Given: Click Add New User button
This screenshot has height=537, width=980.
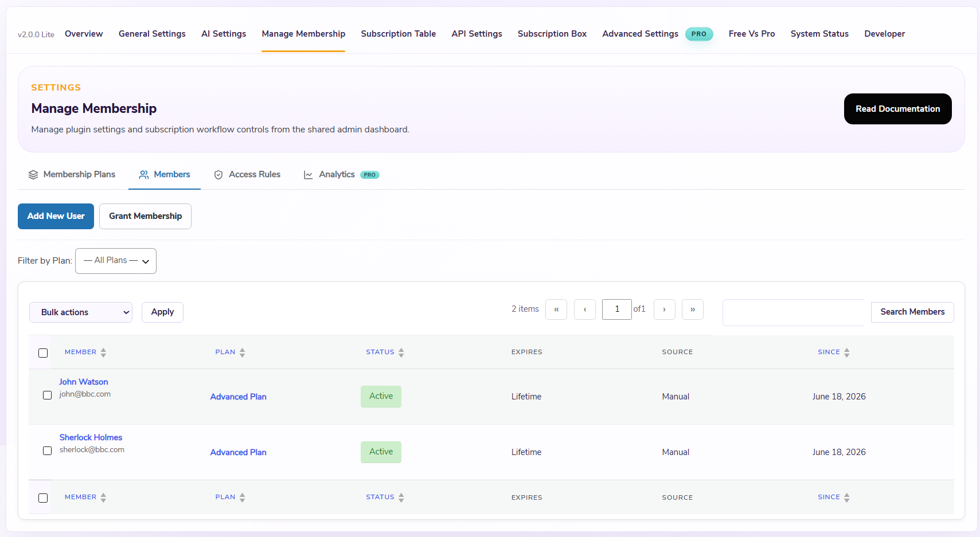Looking at the screenshot, I should 56,216.
